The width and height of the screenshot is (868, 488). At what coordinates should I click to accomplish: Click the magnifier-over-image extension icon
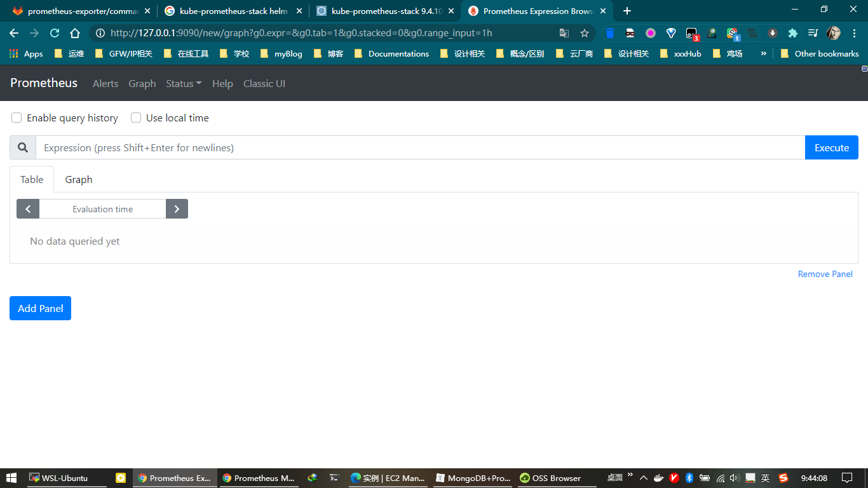[712, 33]
